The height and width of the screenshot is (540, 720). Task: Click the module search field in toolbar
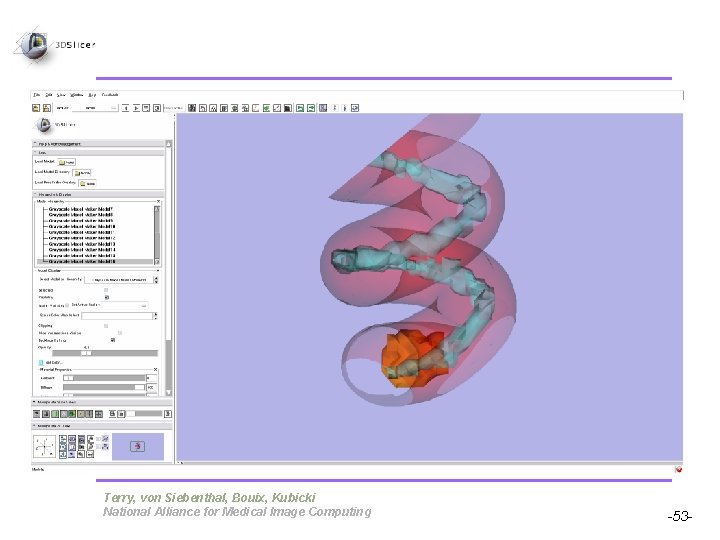coord(174,108)
